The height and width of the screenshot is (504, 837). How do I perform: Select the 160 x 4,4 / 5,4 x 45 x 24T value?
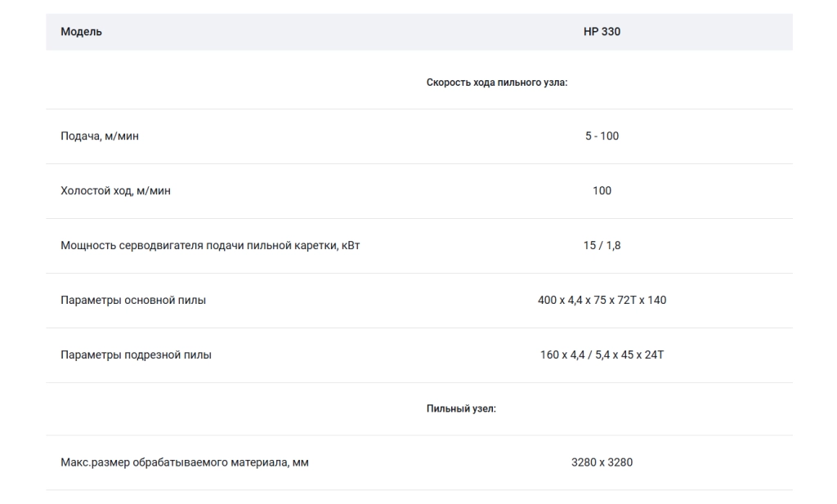(602, 355)
